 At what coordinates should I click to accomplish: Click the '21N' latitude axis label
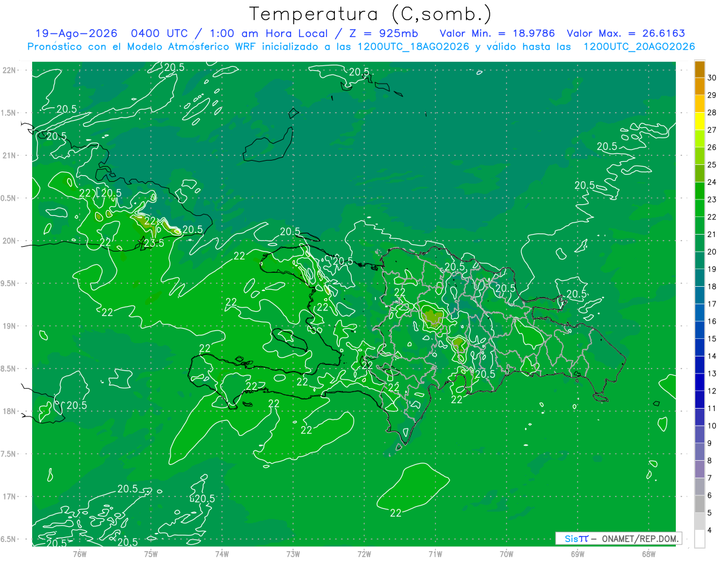[x=10, y=155]
